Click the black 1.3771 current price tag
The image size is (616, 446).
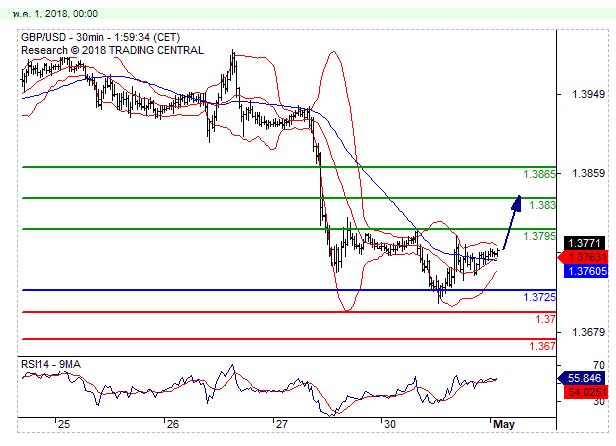tap(585, 243)
